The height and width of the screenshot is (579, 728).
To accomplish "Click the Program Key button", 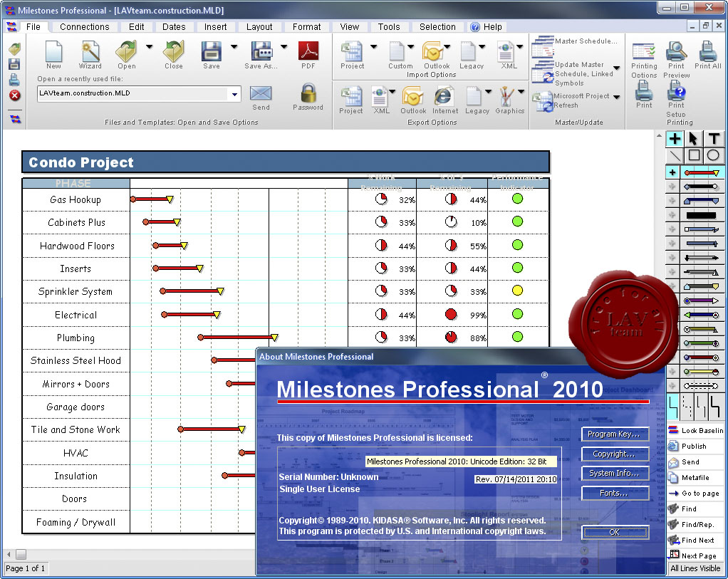I will [x=615, y=434].
